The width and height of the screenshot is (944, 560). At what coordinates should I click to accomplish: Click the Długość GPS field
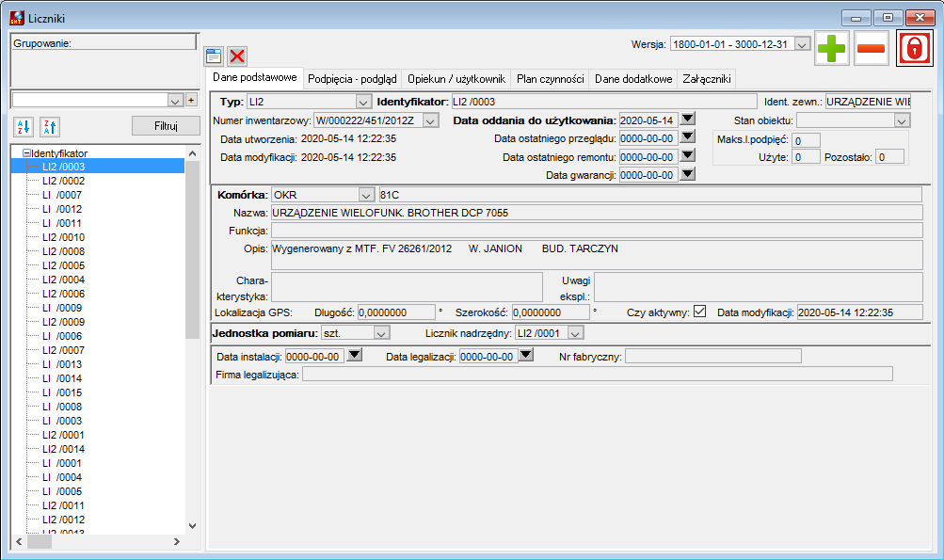[396, 312]
